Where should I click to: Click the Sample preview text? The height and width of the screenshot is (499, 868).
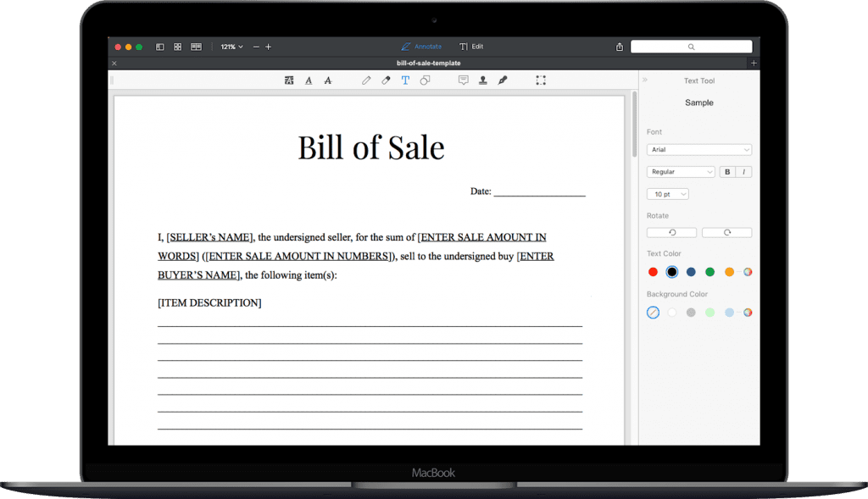tap(699, 103)
